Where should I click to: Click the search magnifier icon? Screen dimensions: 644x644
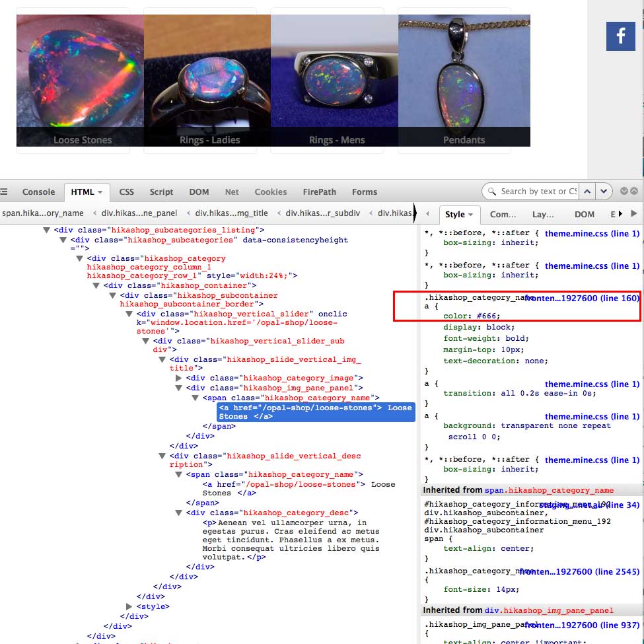coord(491,192)
